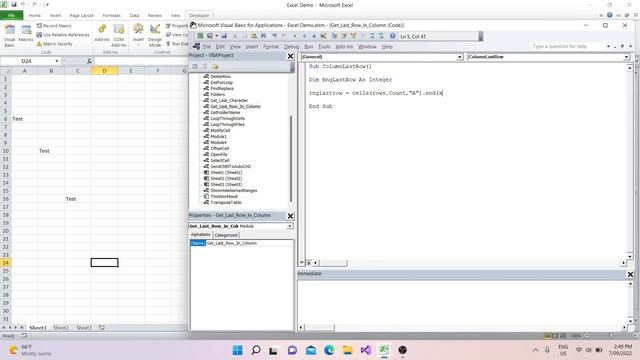
Task: Open the Excel File tab
Action: click(x=11, y=15)
